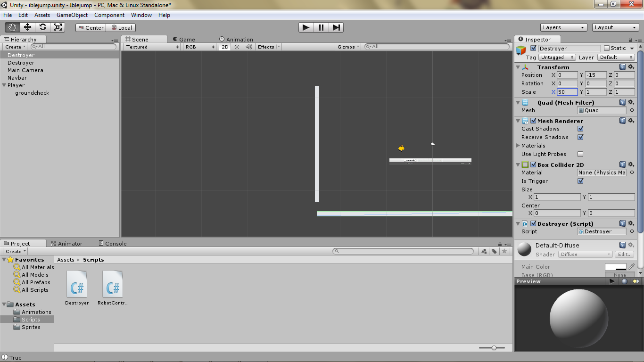This screenshot has height=362, width=644.
Task: Select the Rotate tool
Action: click(42, 27)
